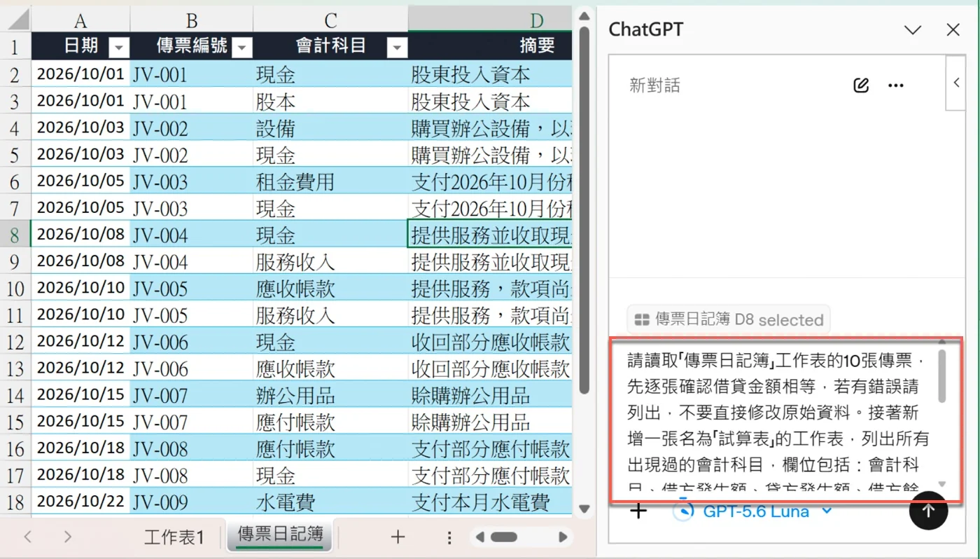Image resolution: width=980 pixels, height=559 pixels.
Task: Open the 日期 column filter dropdown
Action: tap(120, 47)
